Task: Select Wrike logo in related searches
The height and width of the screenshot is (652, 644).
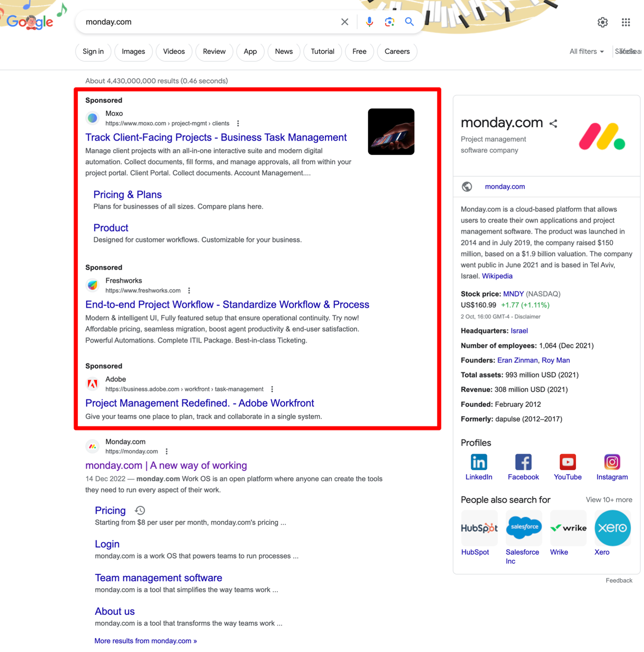Action: click(x=568, y=528)
